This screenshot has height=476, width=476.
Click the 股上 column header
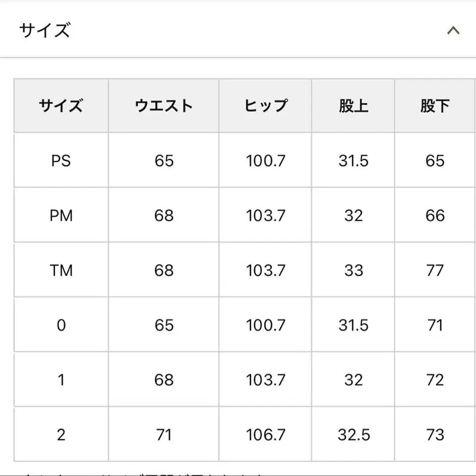(x=353, y=105)
